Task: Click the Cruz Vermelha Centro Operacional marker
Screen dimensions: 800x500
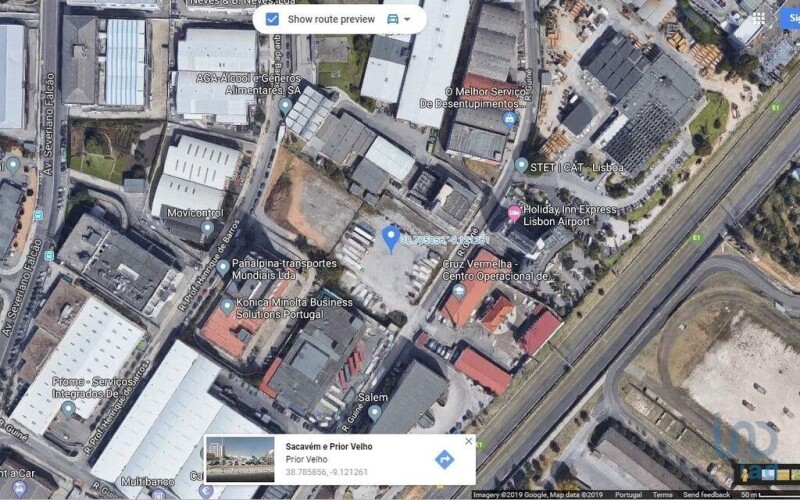Action: 458,292
